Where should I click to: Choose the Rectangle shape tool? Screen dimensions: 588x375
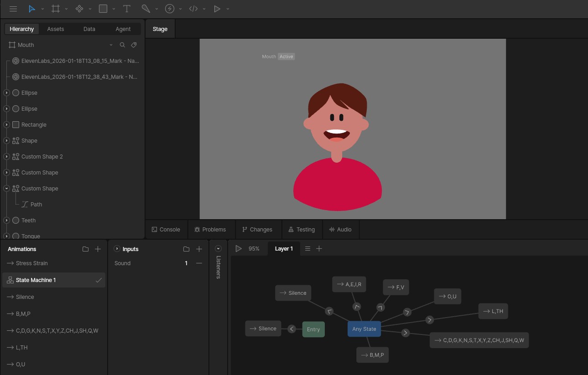point(103,9)
